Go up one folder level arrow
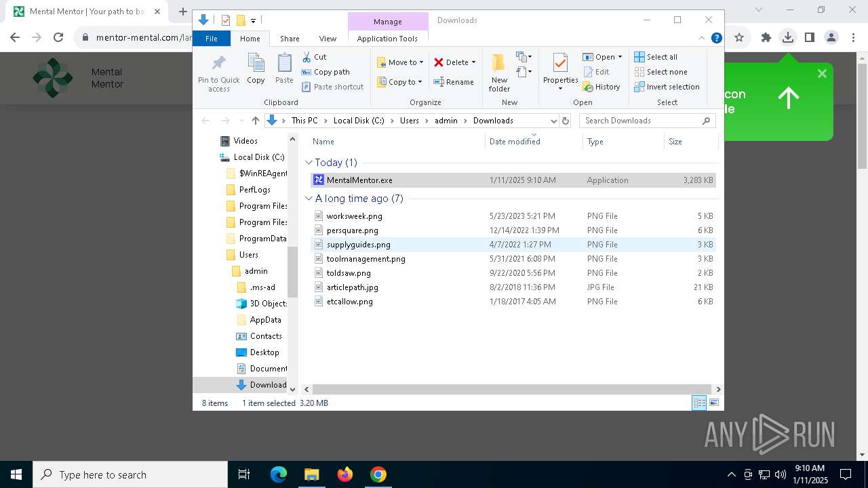 [x=255, y=121]
